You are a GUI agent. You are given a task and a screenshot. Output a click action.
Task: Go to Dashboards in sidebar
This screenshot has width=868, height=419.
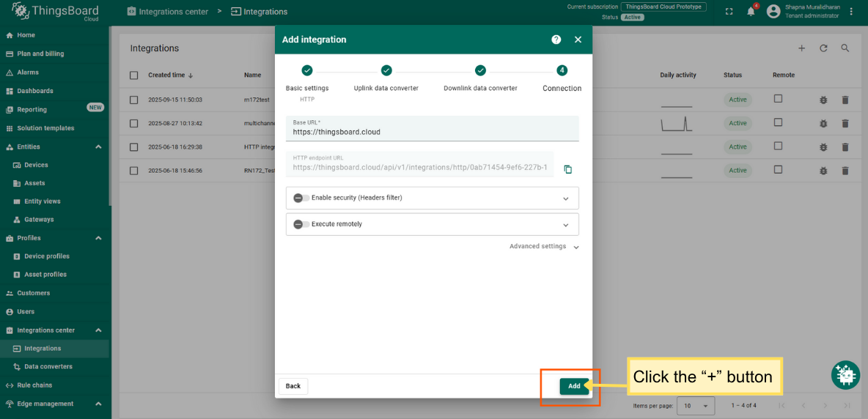pyautogui.click(x=35, y=91)
